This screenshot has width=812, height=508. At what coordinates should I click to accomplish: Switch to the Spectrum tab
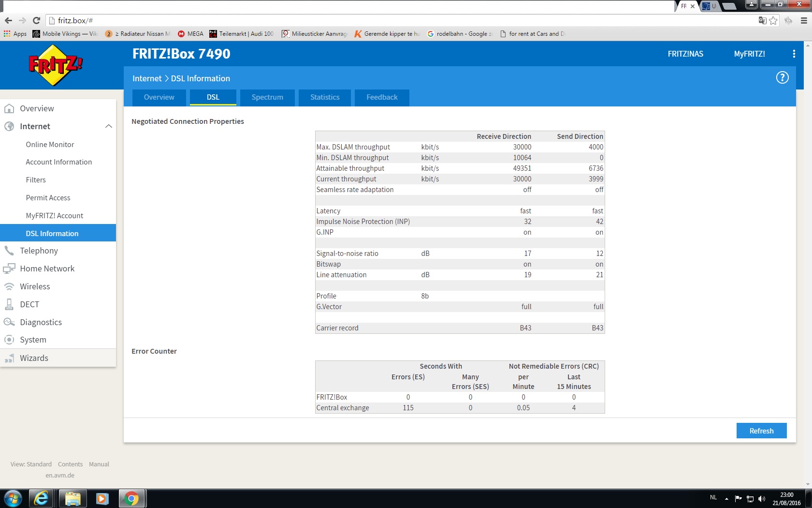click(x=267, y=97)
